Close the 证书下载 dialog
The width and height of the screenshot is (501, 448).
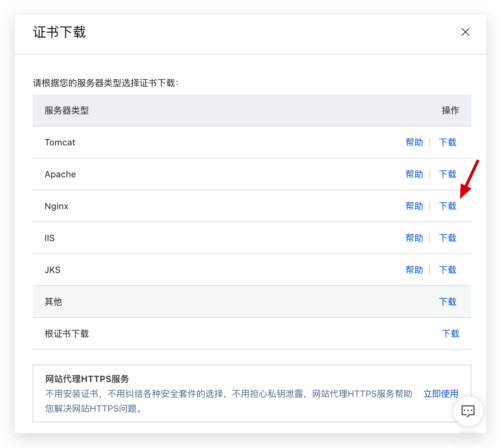tap(465, 32)
